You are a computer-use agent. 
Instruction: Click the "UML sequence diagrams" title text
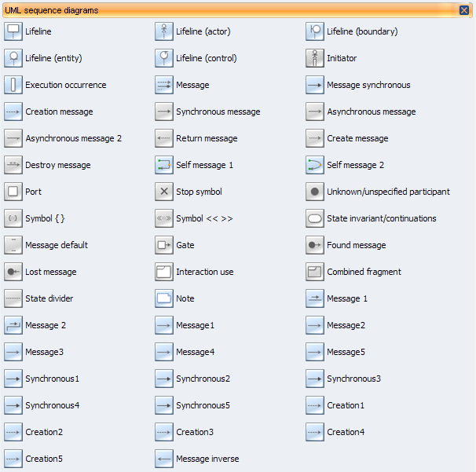click(52, 11)
